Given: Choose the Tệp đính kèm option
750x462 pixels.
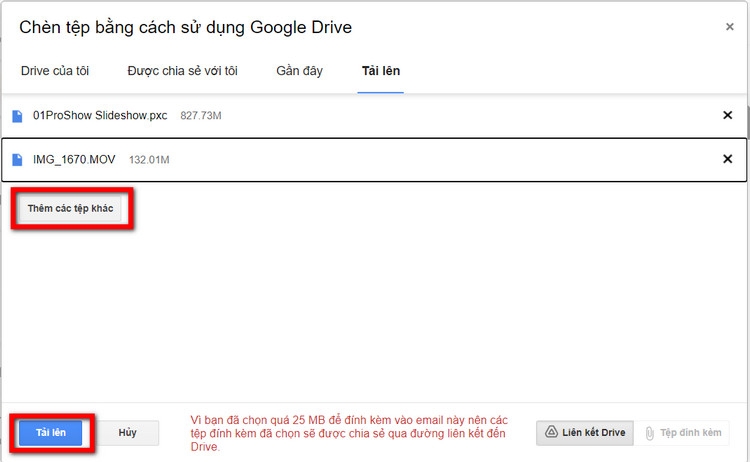Looking at the screenshot, I should pyautogui.click(x=682, y=433).
